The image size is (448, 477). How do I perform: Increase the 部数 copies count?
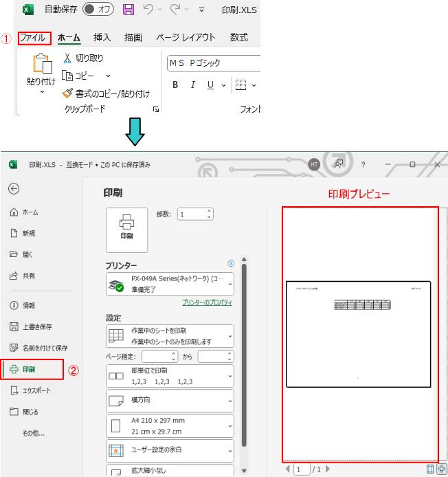209,211
